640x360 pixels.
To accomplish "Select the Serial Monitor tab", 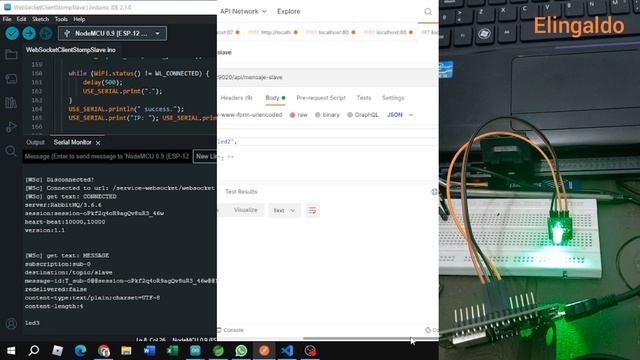I will pyautogui.click(x=73, y=142).
